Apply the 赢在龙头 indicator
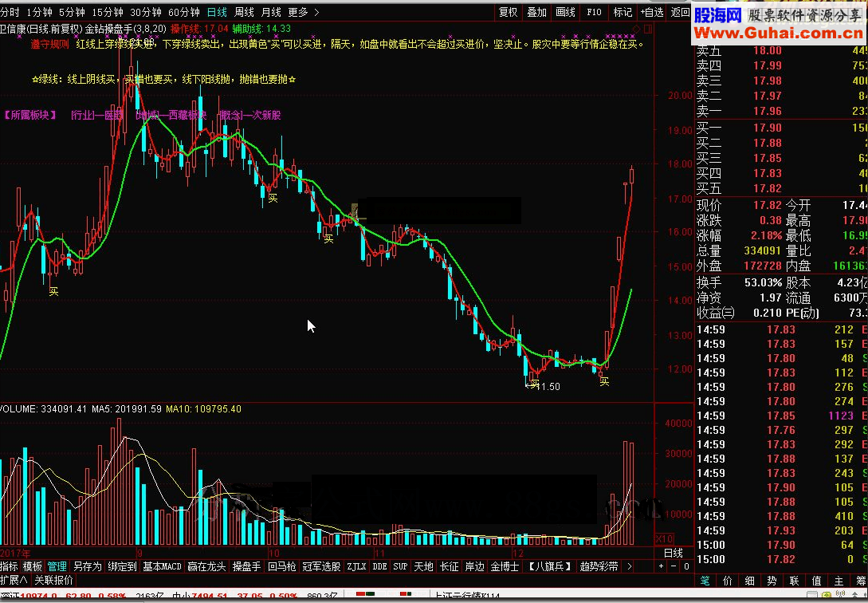The height and width of the screenshot is (603, 868). tap(206, 566)
